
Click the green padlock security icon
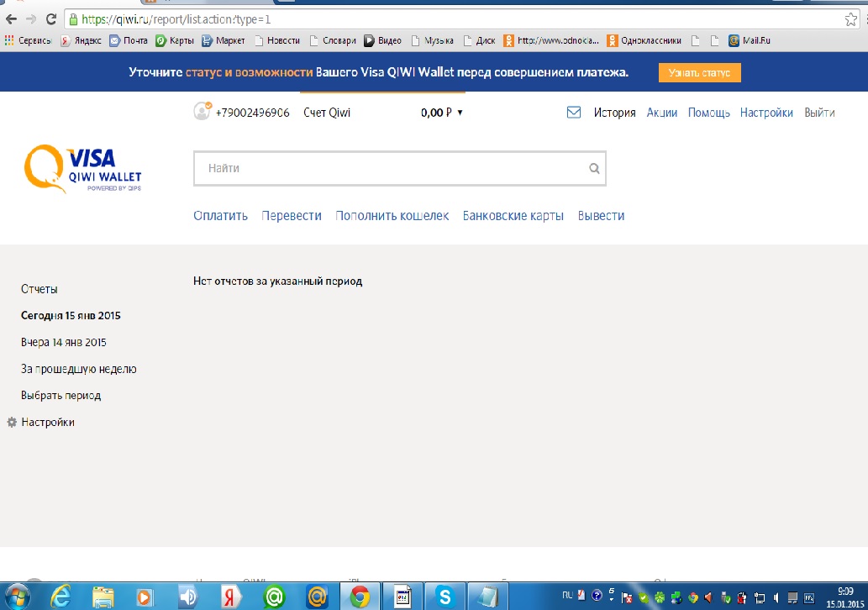[73, 20]
